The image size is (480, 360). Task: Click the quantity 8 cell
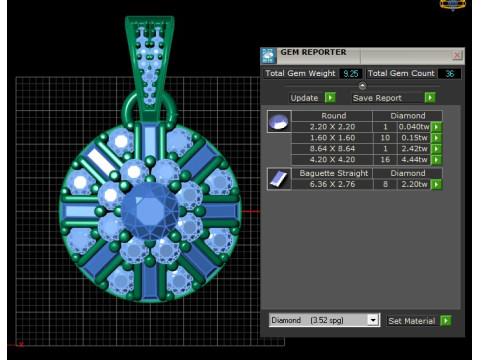385,184
